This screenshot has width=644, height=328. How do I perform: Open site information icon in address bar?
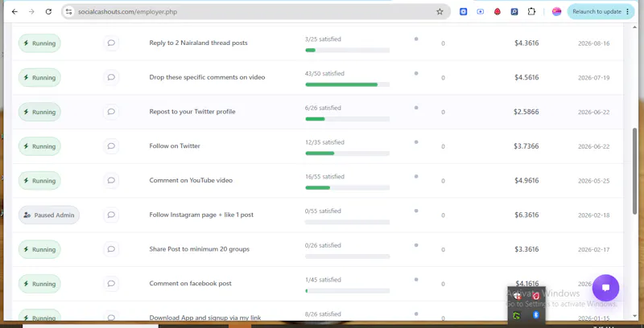pyautogui.click(x=69, y=12)
